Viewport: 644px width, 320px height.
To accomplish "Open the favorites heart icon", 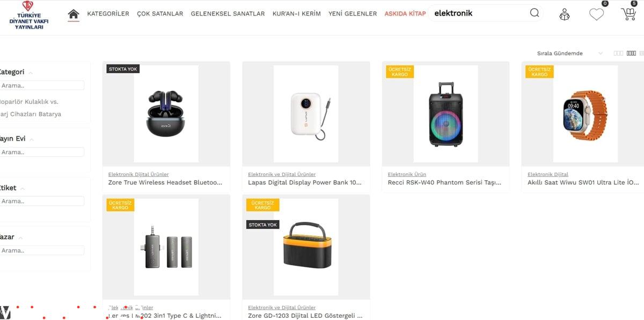I will [x=596, y=14].
